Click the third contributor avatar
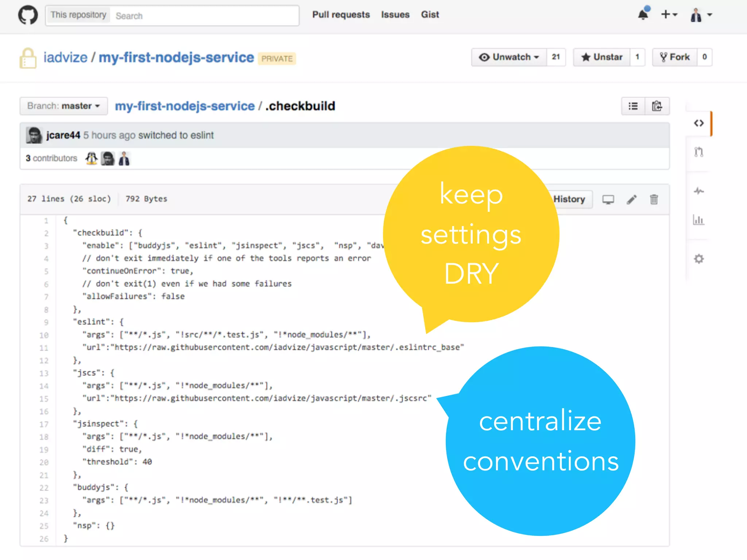This screenshot has height=560, width=747. coord(124,159)
